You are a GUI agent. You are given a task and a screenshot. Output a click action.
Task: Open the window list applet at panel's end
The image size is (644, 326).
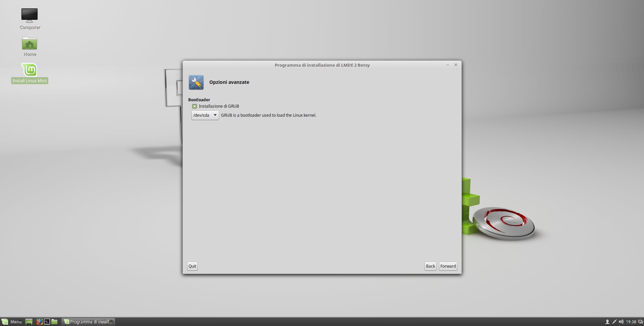640,322
